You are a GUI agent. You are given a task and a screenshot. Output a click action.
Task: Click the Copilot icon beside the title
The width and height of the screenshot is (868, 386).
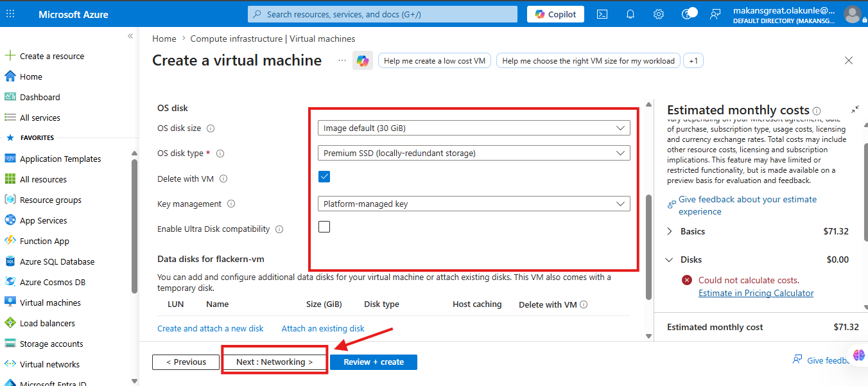click(x=363, y=61)
